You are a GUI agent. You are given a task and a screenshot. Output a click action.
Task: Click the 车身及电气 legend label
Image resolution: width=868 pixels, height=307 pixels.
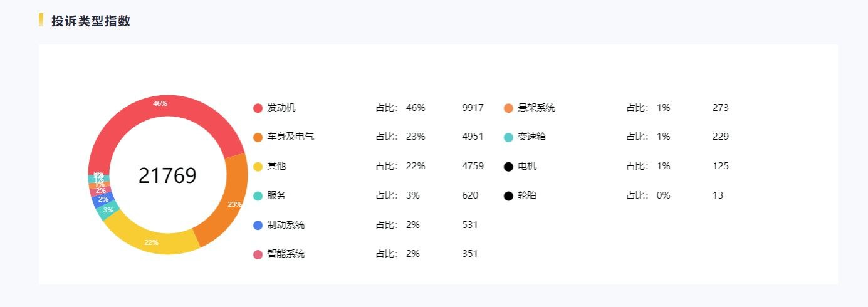(x=290, y=137)
